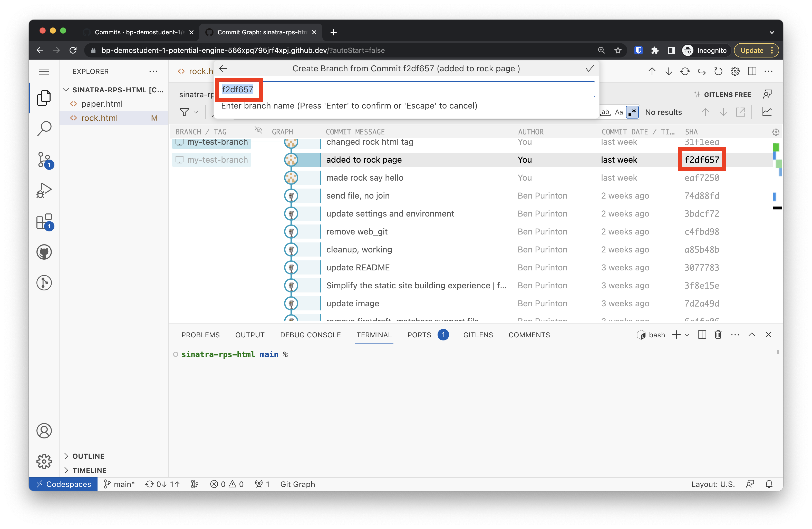Split the terminal panel

(x=702, y=335)
